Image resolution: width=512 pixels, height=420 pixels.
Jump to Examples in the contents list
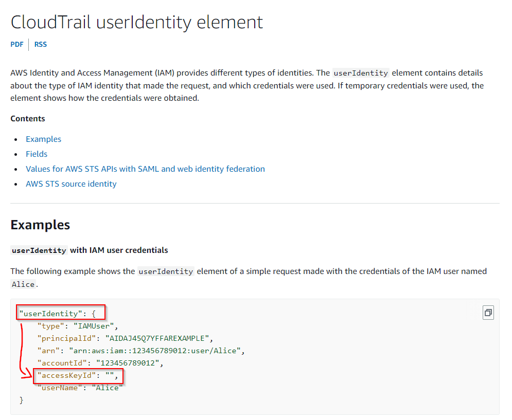coord(43,139)
